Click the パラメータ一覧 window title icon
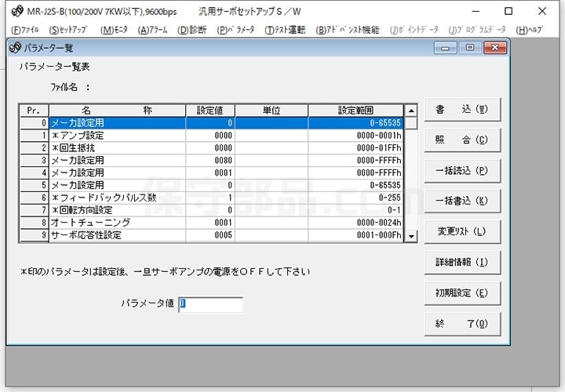 [x=15, y=48]
